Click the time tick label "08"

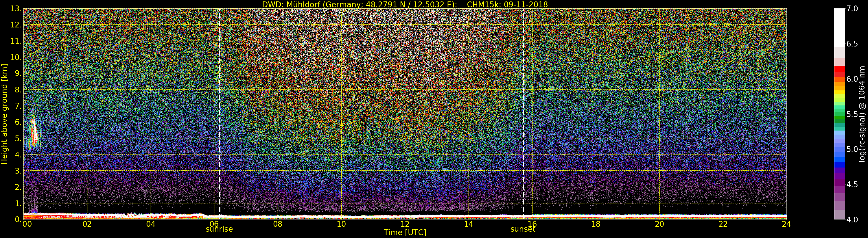[278, 224]
